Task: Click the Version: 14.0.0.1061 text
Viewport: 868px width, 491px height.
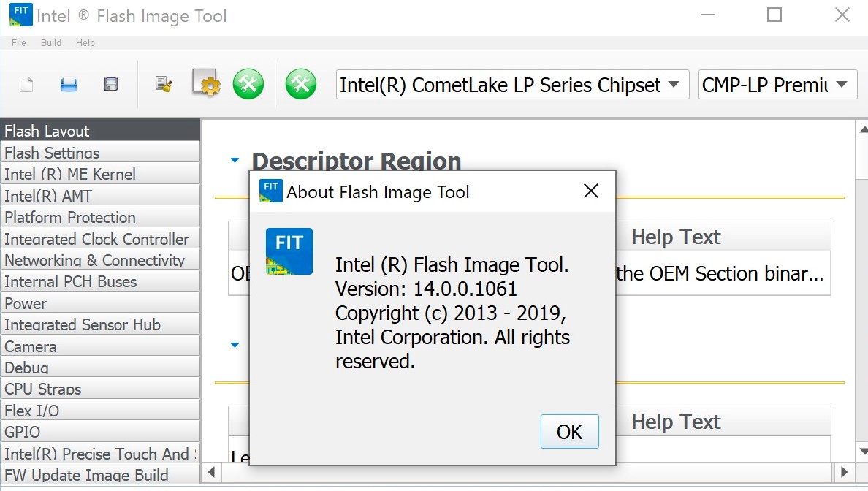Action: [x=426, y=289]
